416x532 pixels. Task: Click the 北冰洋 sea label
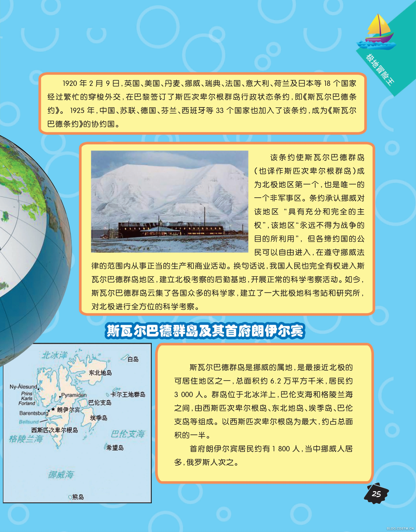tap(54, 355)
